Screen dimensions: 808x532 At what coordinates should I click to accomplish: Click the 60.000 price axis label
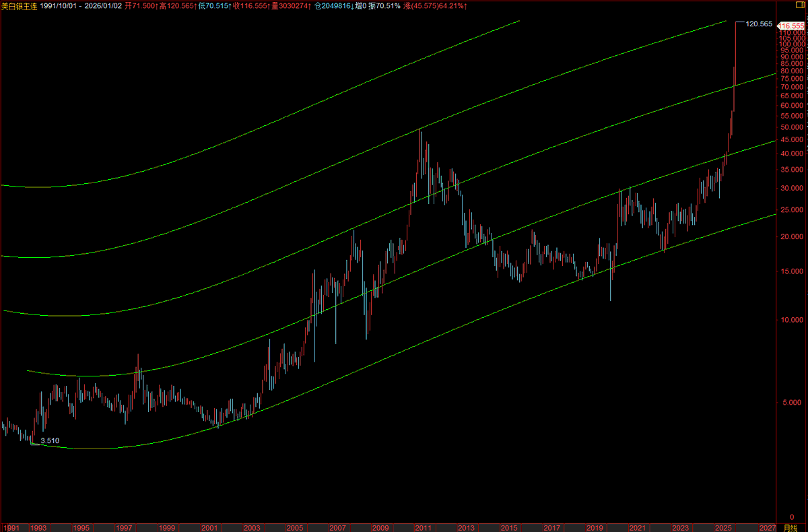793,105
